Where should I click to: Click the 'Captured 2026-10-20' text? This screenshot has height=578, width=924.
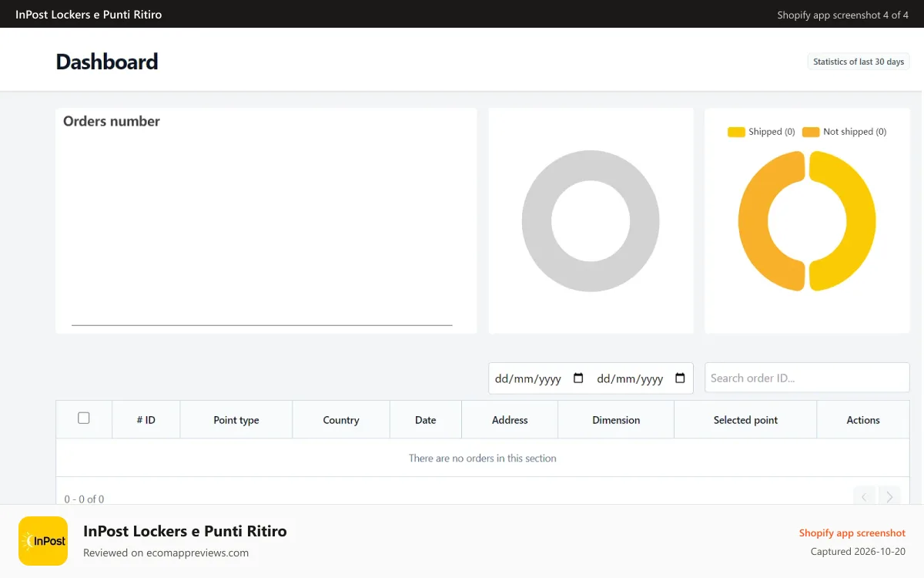pos(858,552)
